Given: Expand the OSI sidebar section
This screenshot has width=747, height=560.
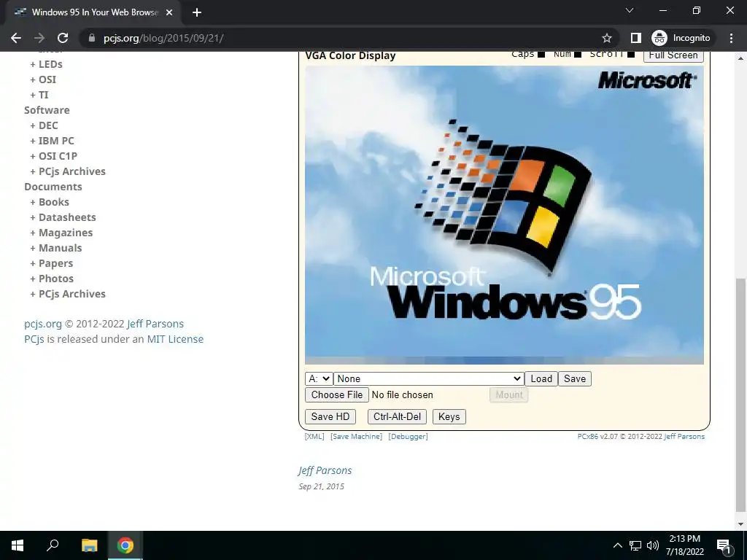Looking at the screenshot, I should click(x=43, y=79).
